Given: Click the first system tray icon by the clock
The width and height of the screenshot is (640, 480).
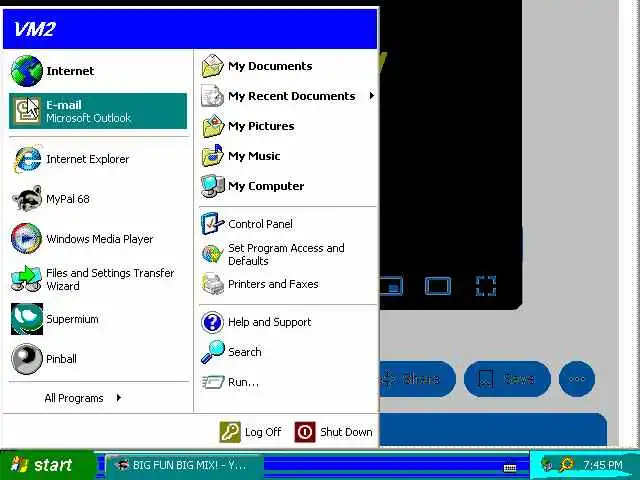Looking at the screenshot, I should click(x=547, y=464).
